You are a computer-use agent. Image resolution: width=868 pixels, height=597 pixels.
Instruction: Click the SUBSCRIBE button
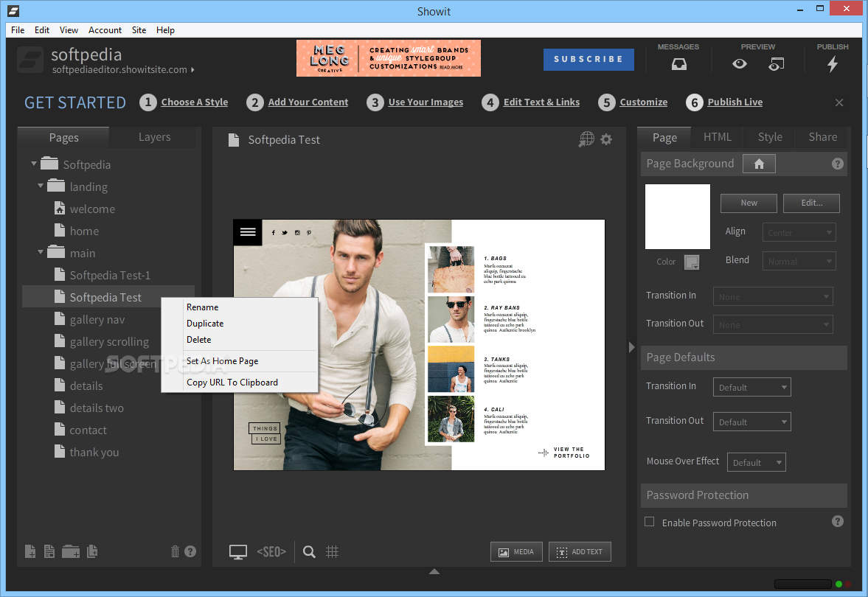tap(588, 59)
